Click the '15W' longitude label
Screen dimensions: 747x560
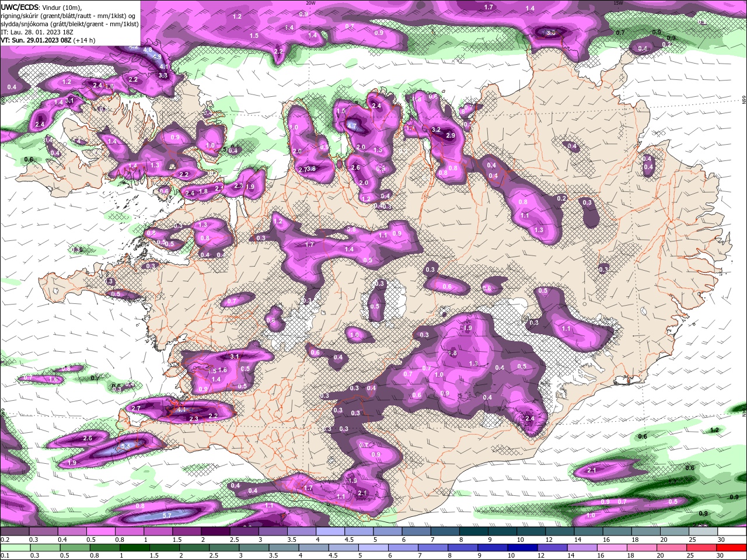[x=618, y=3]
